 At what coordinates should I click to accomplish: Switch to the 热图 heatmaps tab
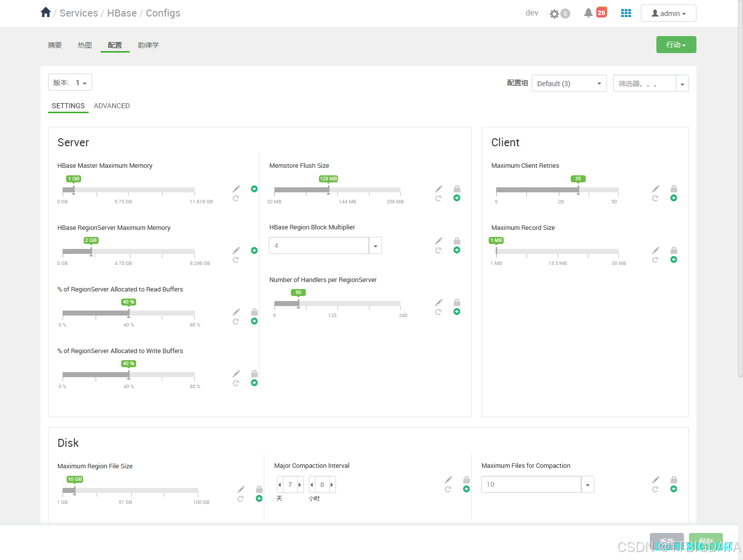pyautogui.click(x=85, y=45)
